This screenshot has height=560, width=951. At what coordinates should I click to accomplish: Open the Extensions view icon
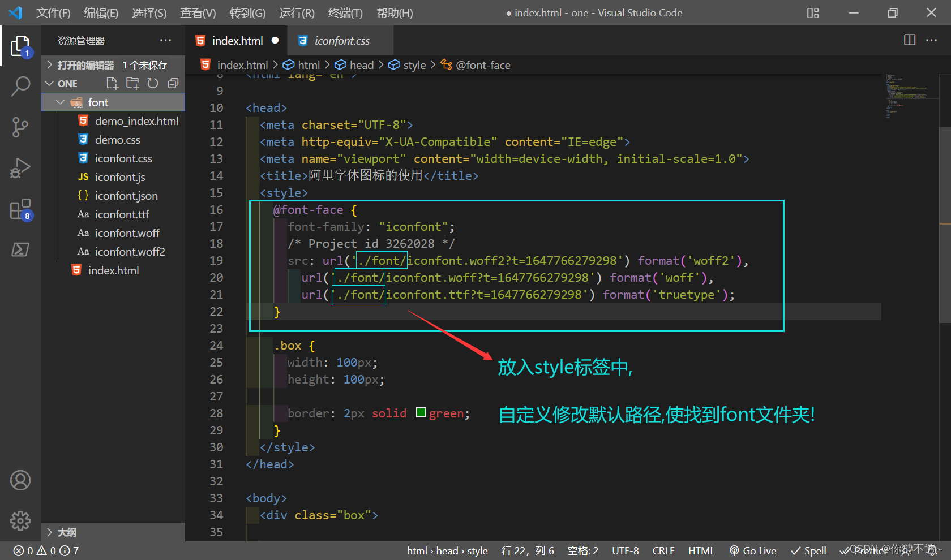(20, 209)
